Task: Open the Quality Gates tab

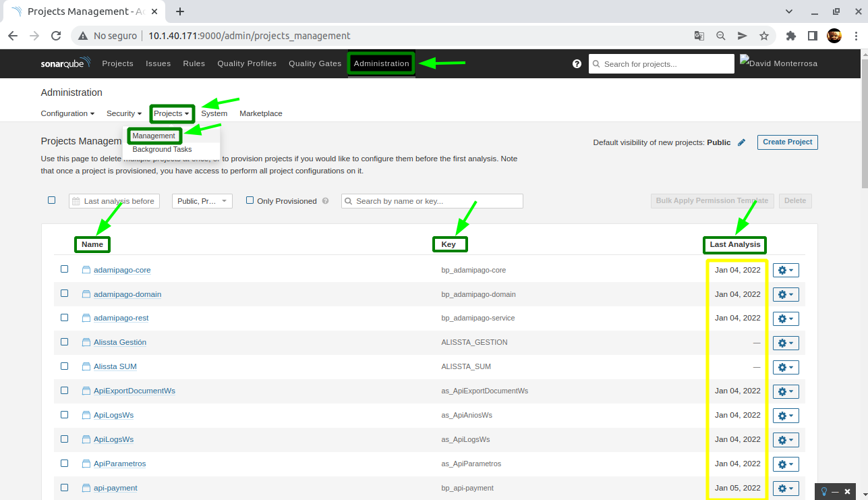Action: click(x=315, y=63)
